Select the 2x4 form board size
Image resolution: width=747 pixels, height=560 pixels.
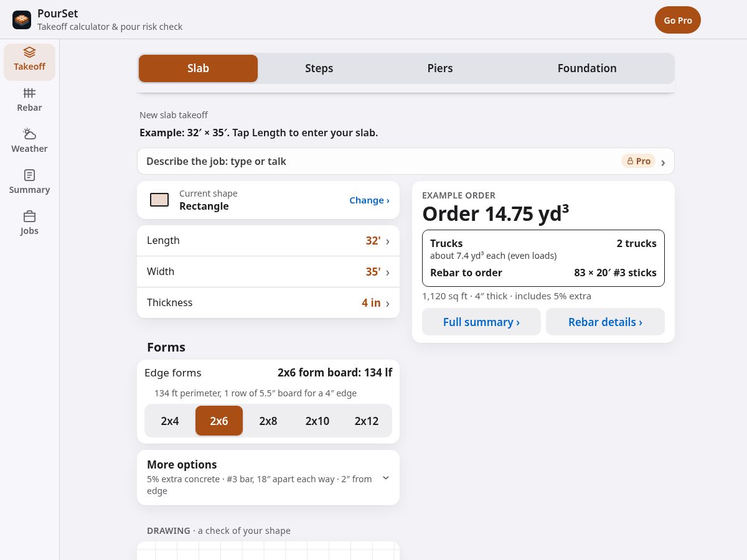pos(170,421)
